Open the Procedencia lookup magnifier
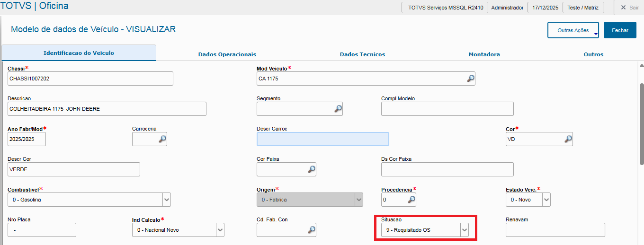The height and width of the screenshot is (245, 644). [411, 200]
